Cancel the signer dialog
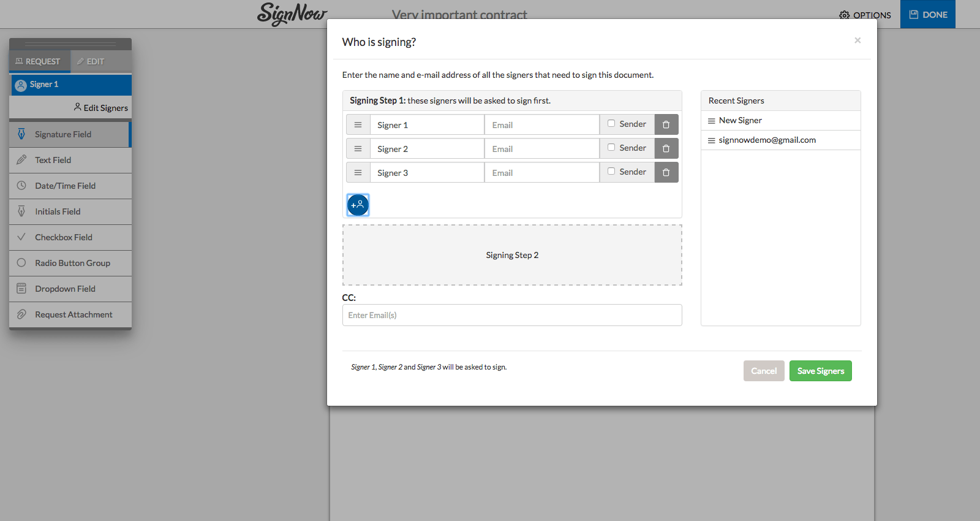The width and height of the screenshot is (980, 521). pyautogui.click(x=763, y=371)
